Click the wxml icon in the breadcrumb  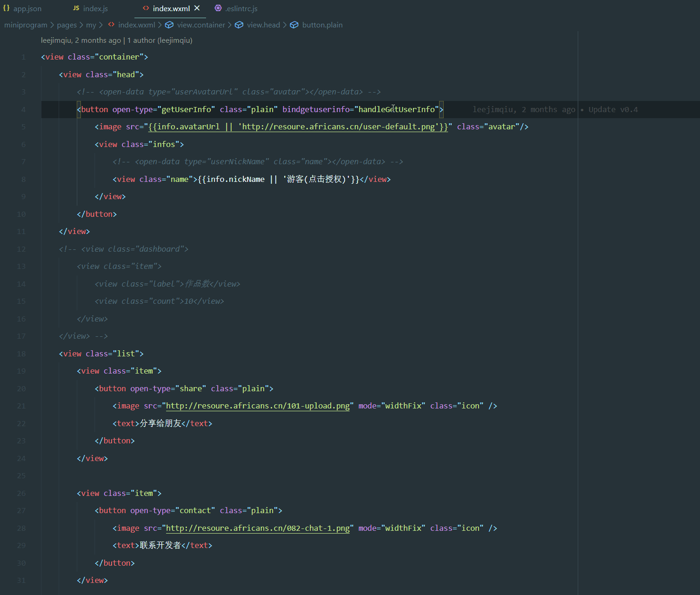(111, 25)
